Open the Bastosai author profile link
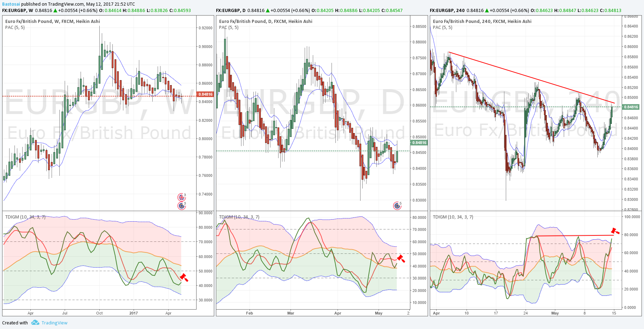This screenshot has width=644, height=329. (x=11, y=4)
